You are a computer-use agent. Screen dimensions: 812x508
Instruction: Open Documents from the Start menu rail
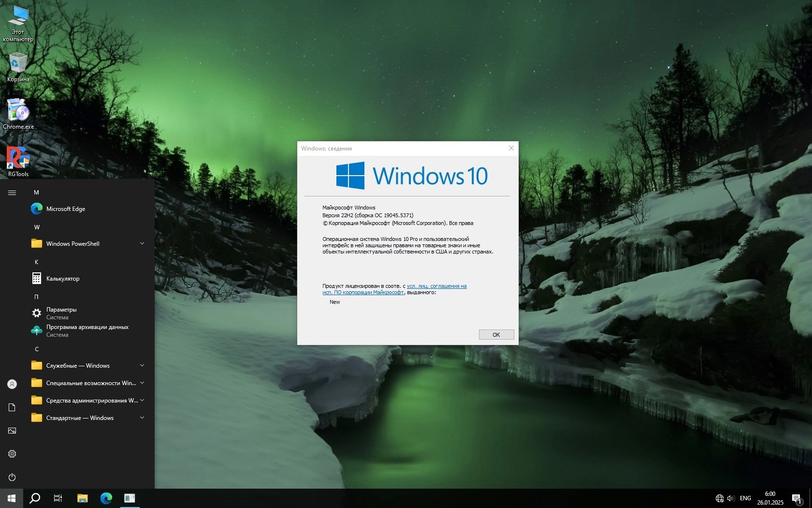click(x=12, y=407)
